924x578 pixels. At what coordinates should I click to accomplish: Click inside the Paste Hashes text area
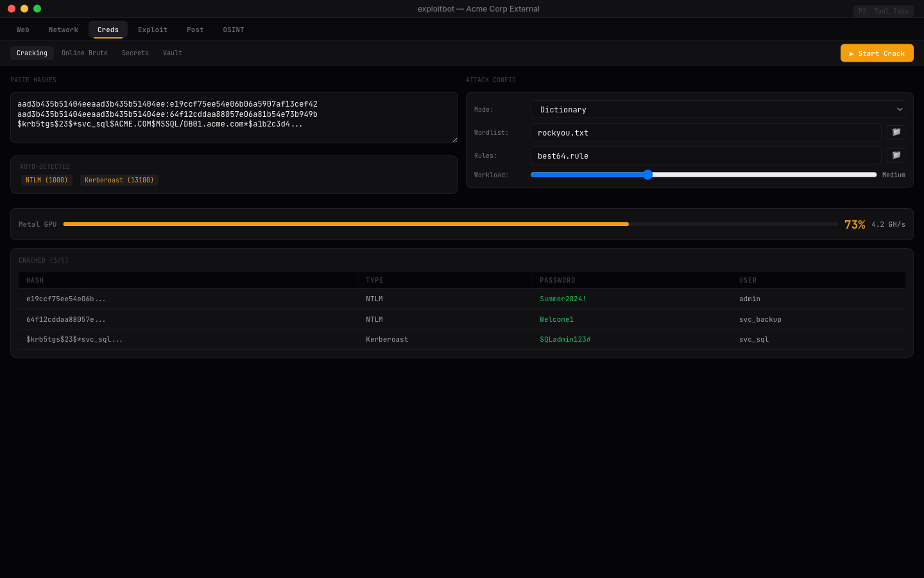pyautogui.click(x=234, y=118)
